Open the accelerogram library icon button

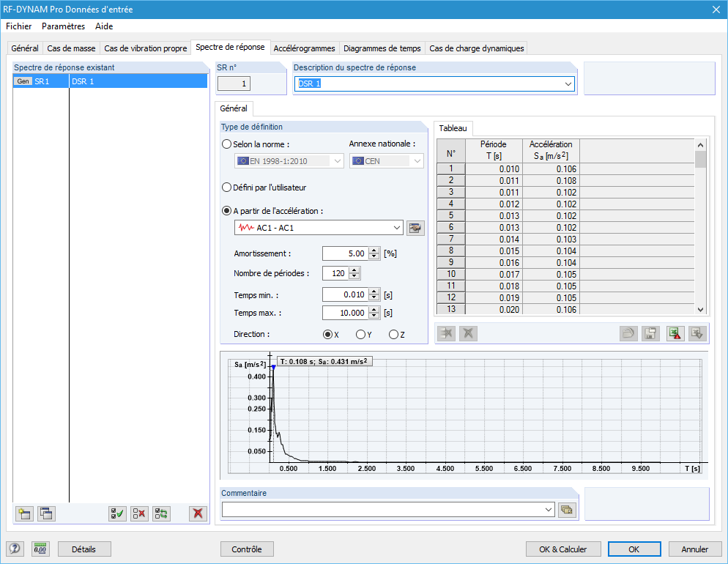(x=416, y=228)
